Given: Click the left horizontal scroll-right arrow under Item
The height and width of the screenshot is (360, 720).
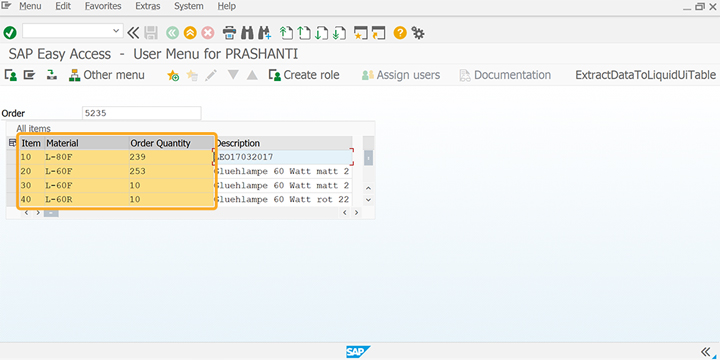Looking at the screenshot, I should coord(38,213).
